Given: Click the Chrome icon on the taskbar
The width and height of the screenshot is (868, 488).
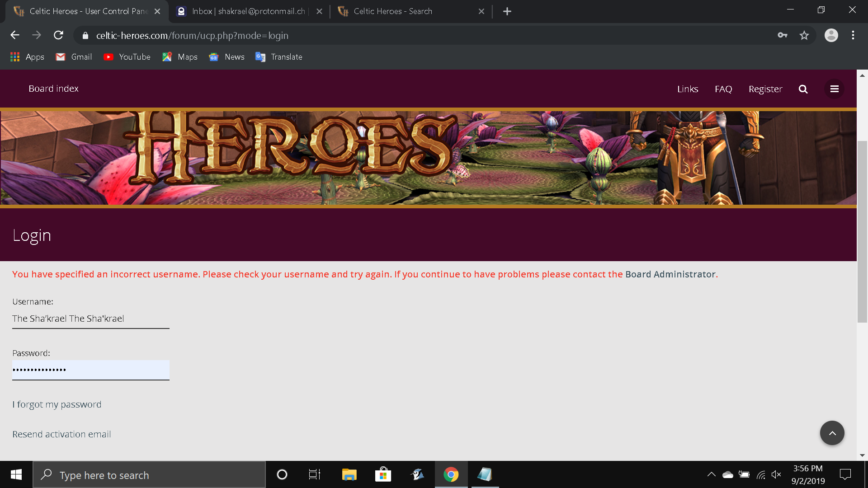Looking at the screenshot, I should 451,474.
